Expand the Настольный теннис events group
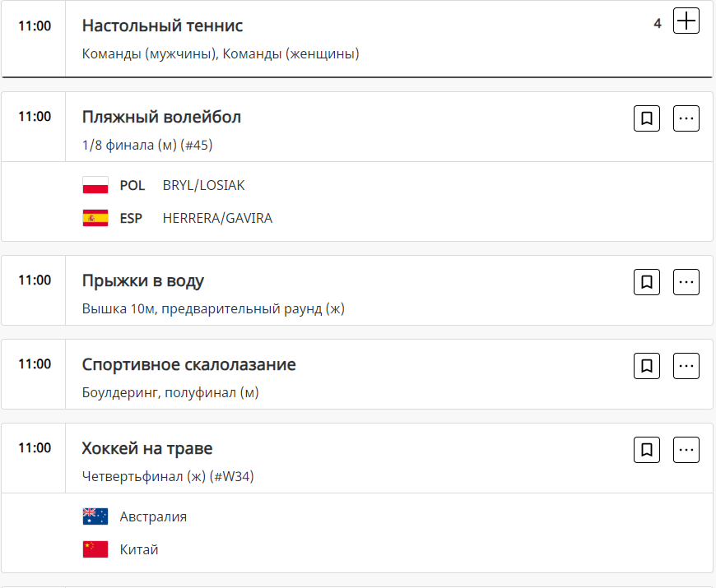Viewport: 716px width, 588px height. [x=686, y=21]
